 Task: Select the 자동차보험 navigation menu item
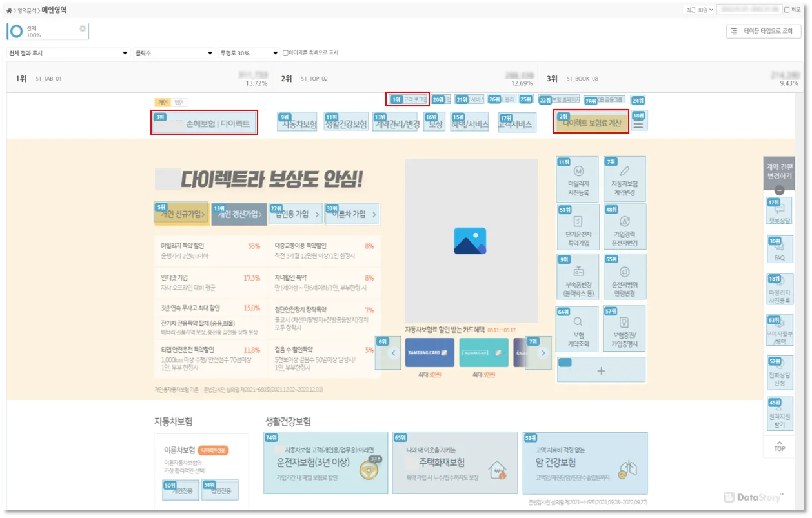(x=298, y=125)
